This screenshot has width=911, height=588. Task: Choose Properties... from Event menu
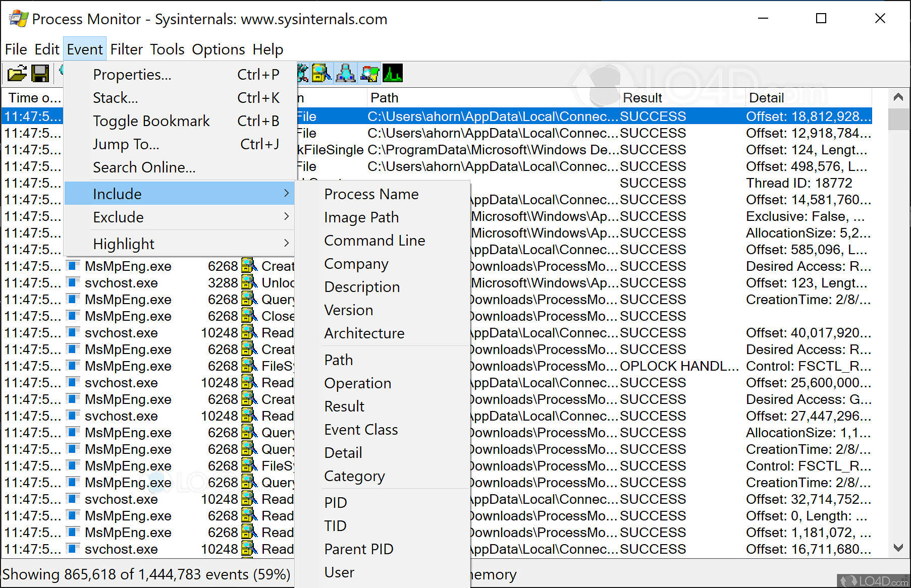(180, 75)
